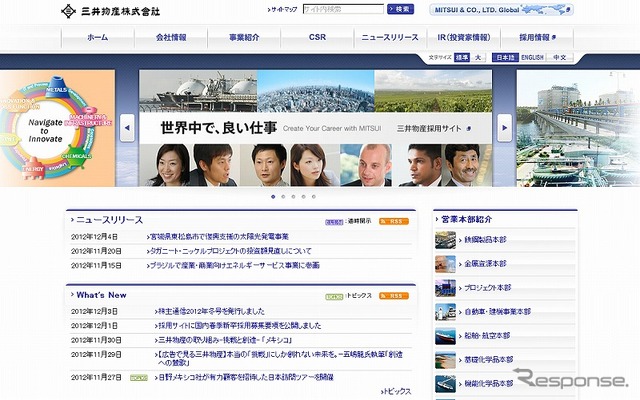640x400 pixels.
Task: Open the 金属資源本部 link
Action: click(x=483, y=264)
